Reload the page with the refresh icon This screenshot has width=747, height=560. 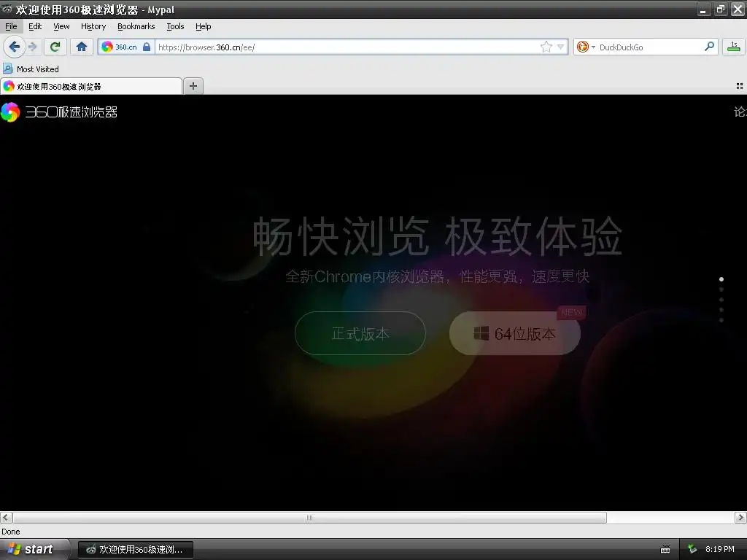[x=55, y=47]
